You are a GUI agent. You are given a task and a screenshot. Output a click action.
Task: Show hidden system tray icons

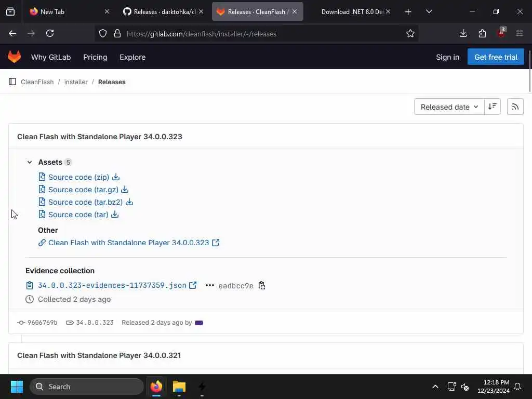coord(435,387)
